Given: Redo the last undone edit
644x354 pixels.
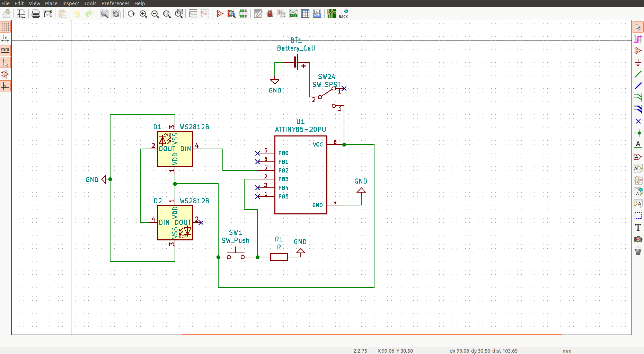Looking at the screenshot, I should click(89, 14).
